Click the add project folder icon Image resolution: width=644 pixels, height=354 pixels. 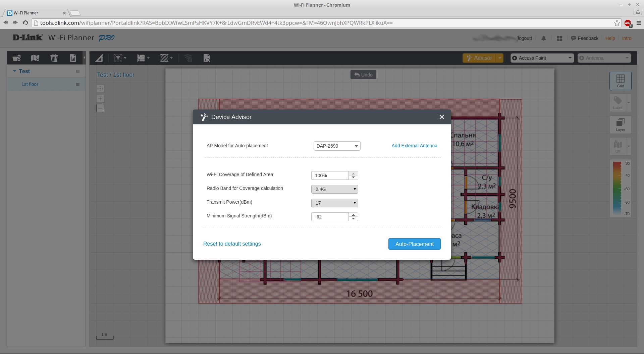16,58
